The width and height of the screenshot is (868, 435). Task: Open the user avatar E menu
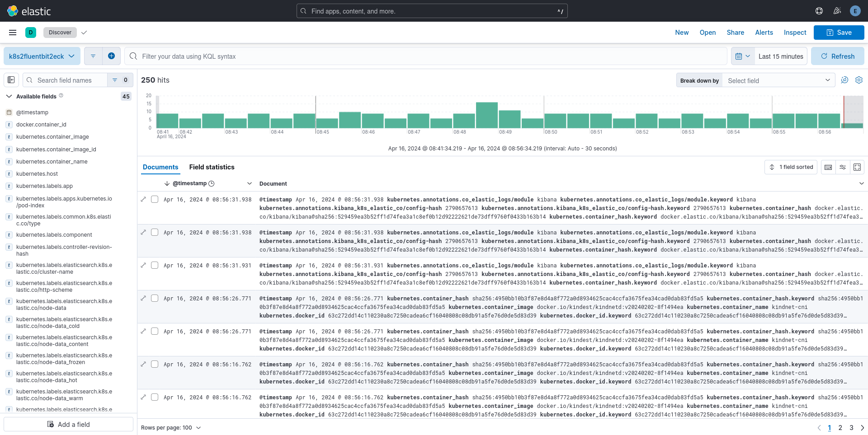(x=855, y=11)
